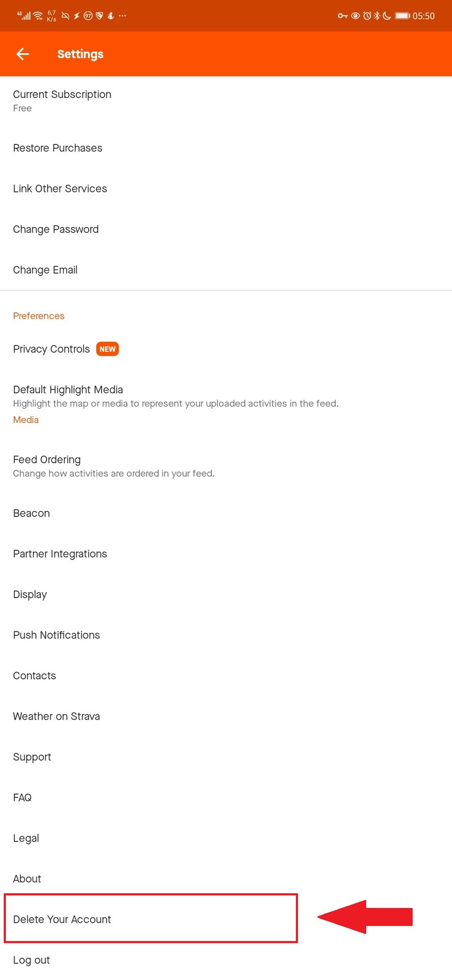Tap the back arrow in Settings header

(22, 54)
